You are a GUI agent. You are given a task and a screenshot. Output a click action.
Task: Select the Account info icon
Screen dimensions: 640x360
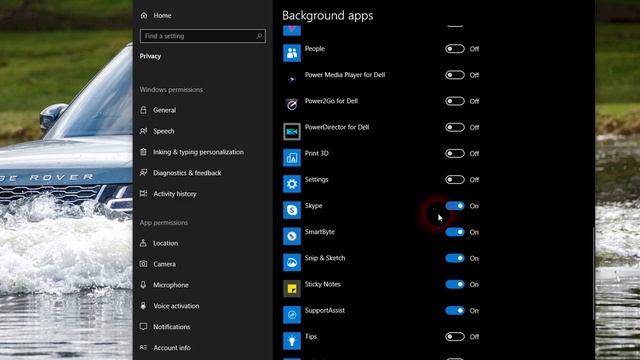click(143, 348)
